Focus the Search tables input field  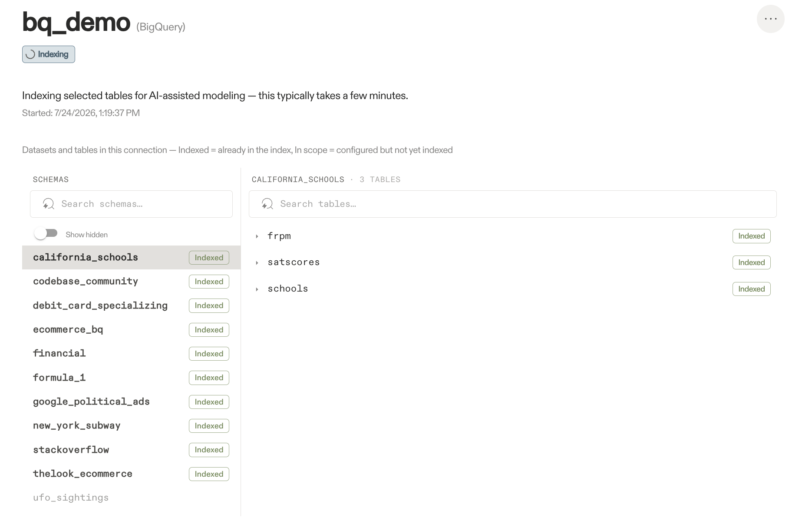point(512,204)
